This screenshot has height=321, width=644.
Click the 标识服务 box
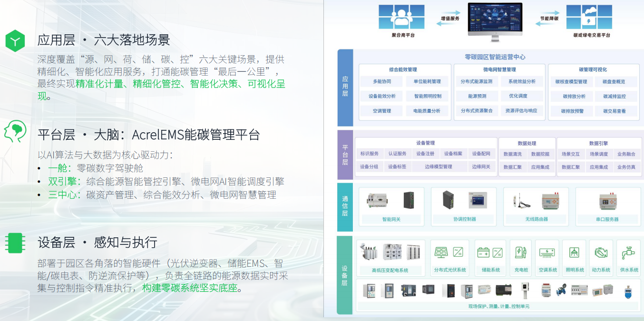[370, 154]
